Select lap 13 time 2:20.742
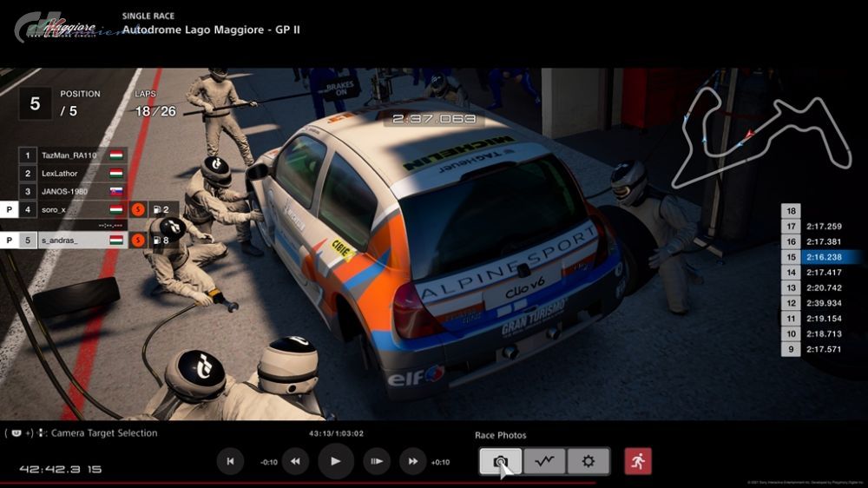The width and height of the screenshot is (868, 488). click(x=813, y=288)
